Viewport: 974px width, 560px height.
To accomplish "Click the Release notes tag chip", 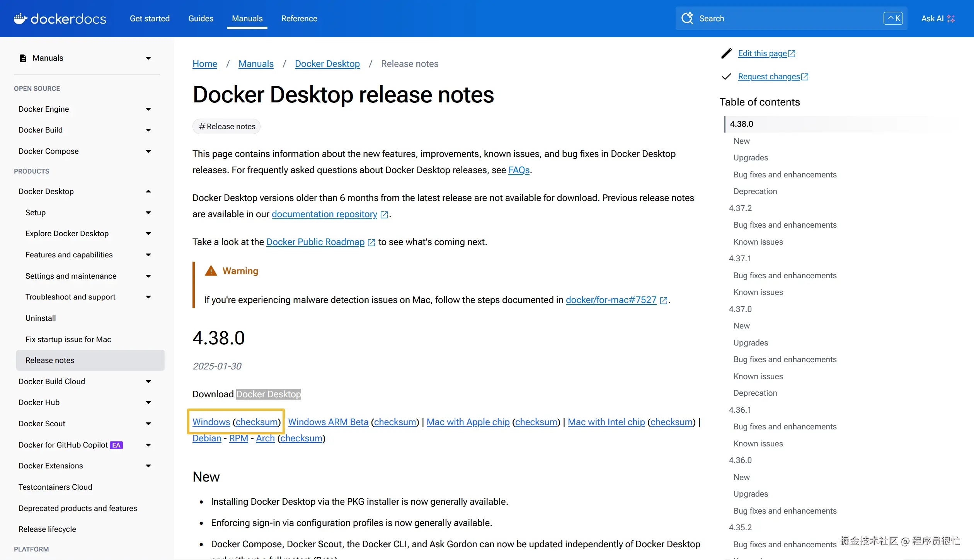I will tap(226, 126).
